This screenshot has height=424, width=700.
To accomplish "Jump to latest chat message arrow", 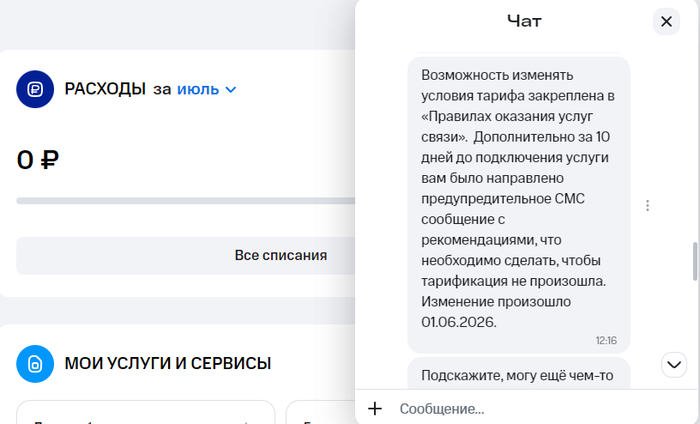I will pyautogui.click(x=674, y=365).
